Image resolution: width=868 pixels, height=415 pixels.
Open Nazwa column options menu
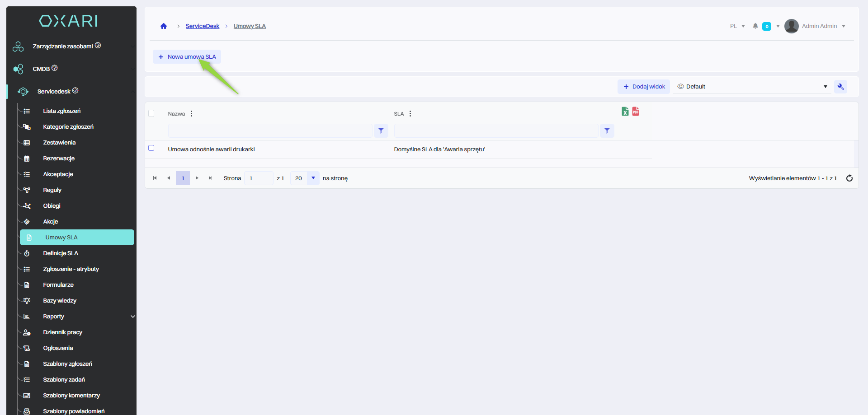[192, 114]
